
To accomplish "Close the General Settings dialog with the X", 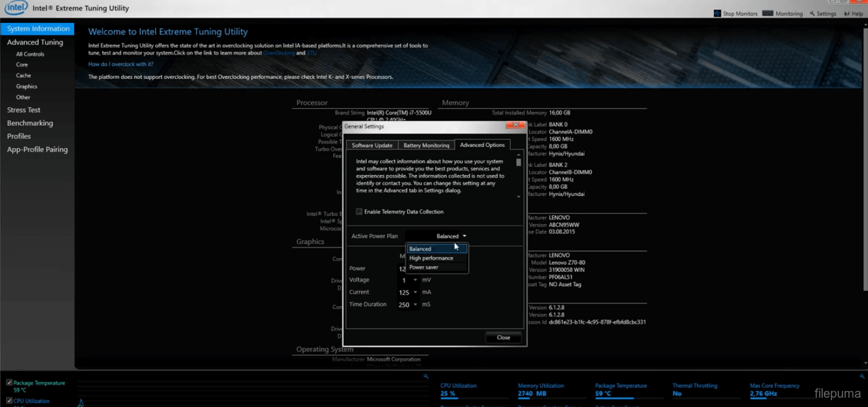I will [514, 125].
